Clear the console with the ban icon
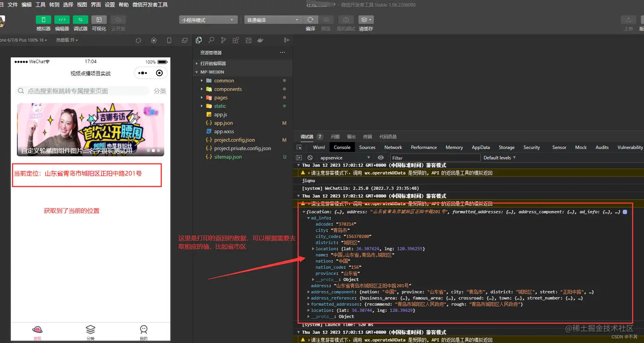 point(310,157)
